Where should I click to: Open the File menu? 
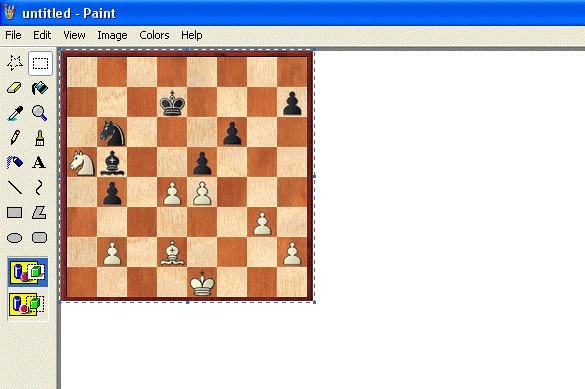[13, 35]
